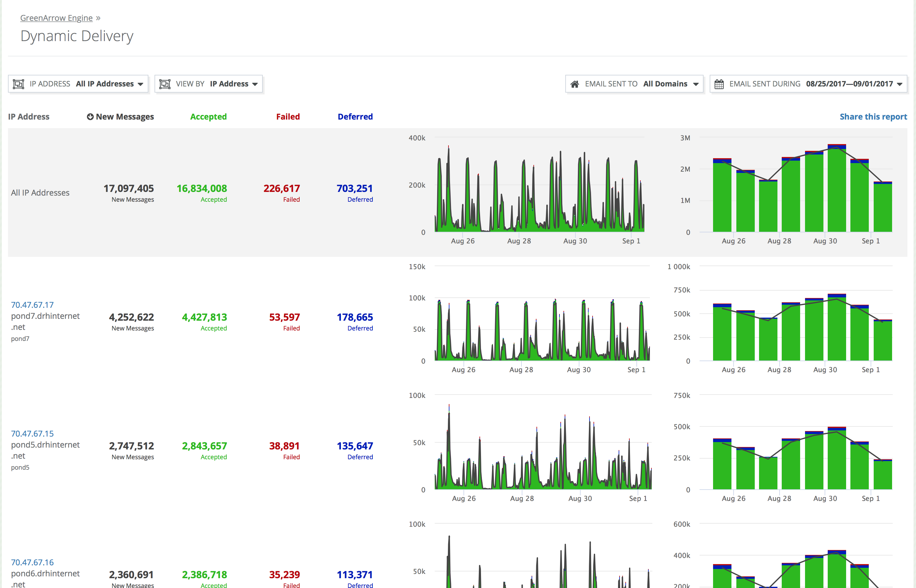Click the View By filter icon
Image resolution: width=916 pixels, height=588 pixels.
click(x=165, y=84)
